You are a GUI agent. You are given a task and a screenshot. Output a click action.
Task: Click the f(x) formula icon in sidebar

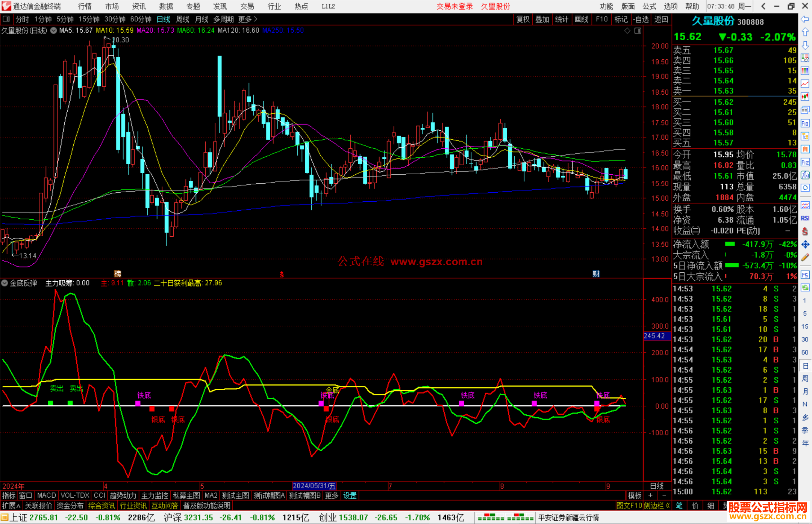tap(805, 175)
